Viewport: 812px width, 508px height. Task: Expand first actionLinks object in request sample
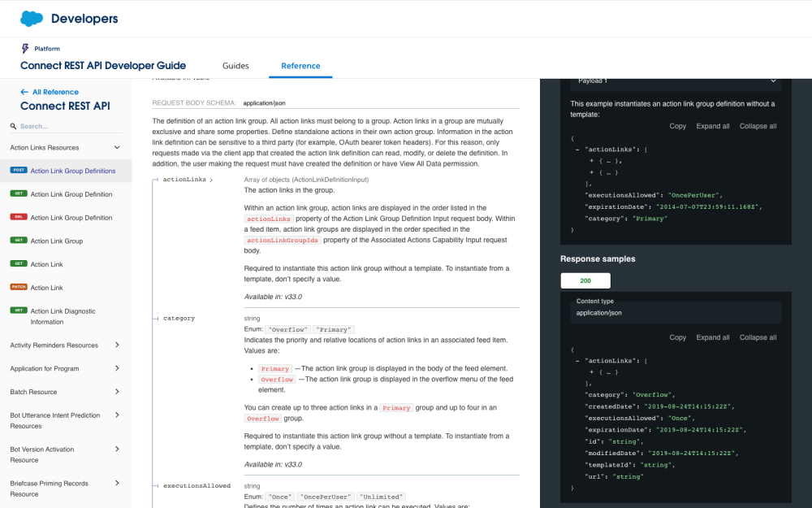click(x=592, y=161)
